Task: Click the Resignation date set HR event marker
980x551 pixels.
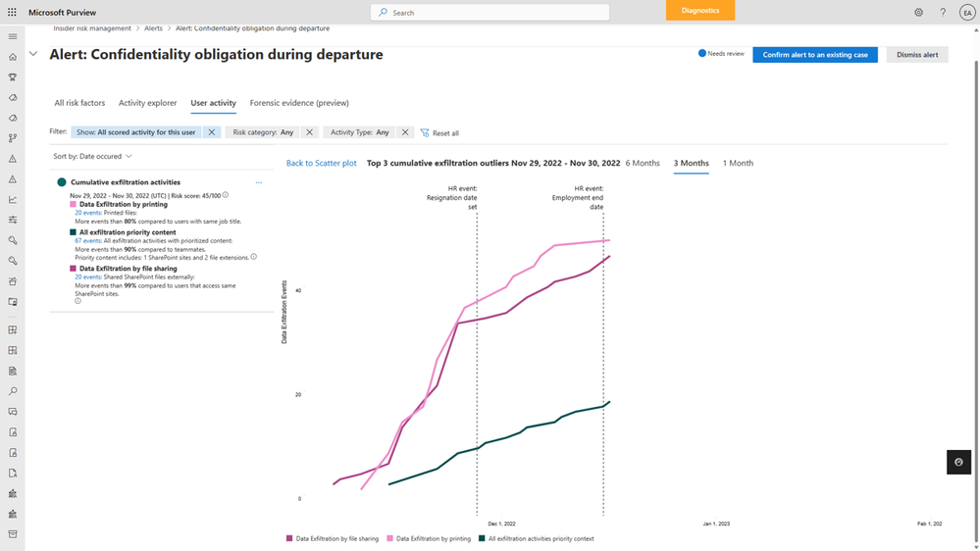Action: coord(452,197)
